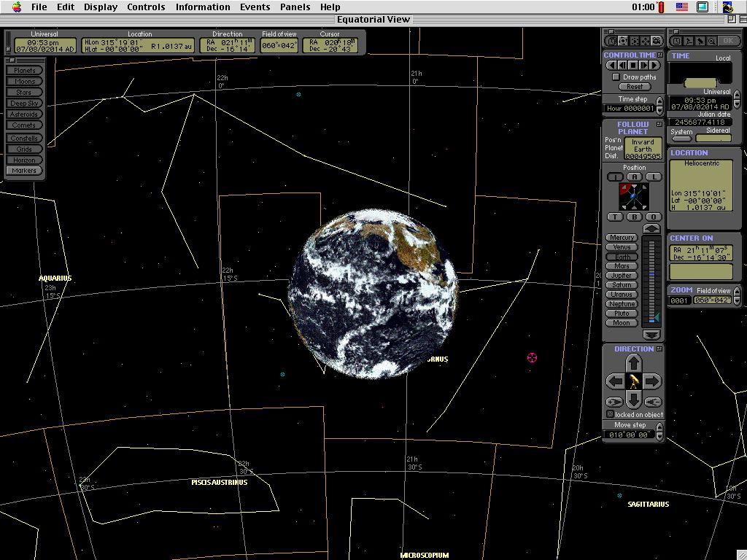Open the Panels menu

(x=295, y=7)
